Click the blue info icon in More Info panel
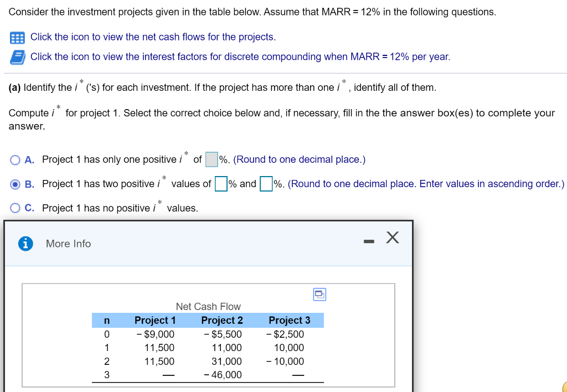The width and height of the screenshot is (567, 392). (24, 243)
